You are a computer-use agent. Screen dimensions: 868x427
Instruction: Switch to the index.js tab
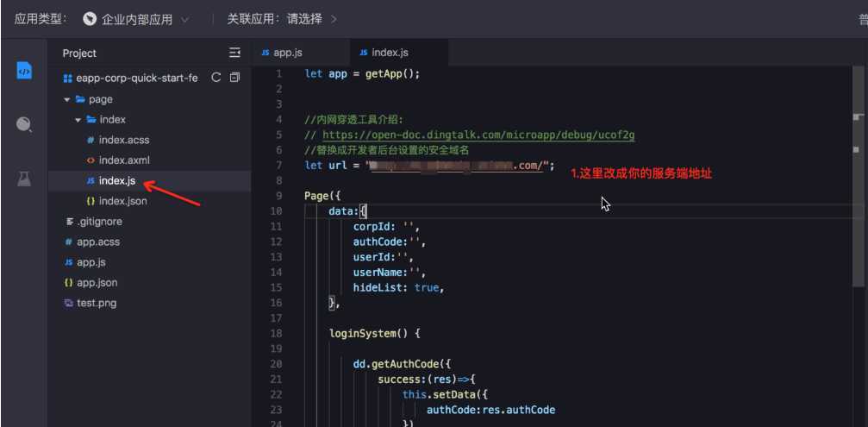(399, 53)
